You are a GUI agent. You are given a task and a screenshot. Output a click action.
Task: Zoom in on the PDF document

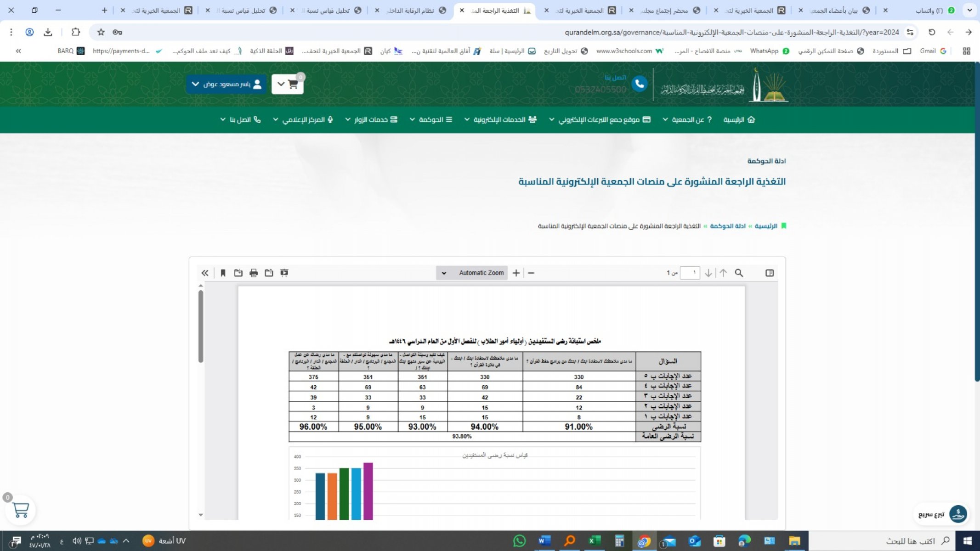(516, 273)
